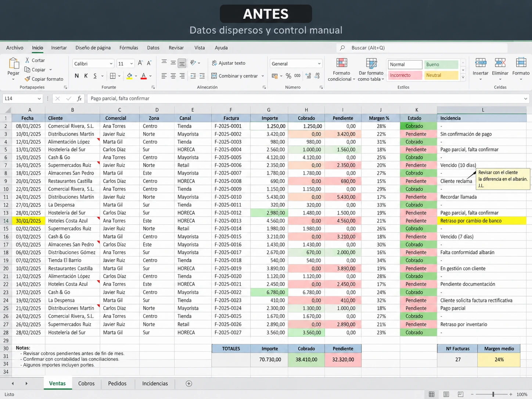The height and width of the screenshot is (399, 532).
Task: Expand the Combinar y centrar arrow
Action: pyautogui.click(x=263, y=76)
